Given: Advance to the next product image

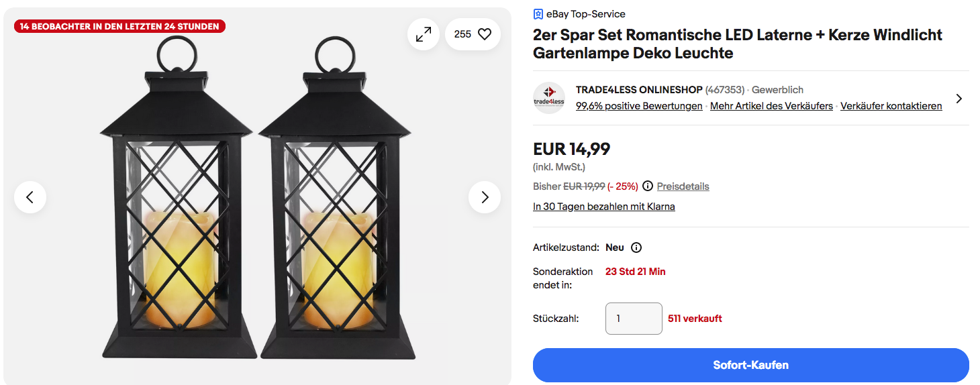Looking at the screenshot, I should 485,197.
